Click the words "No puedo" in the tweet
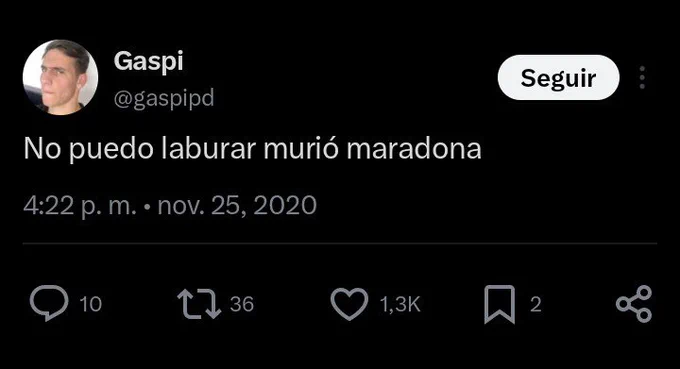 click(88, 150)
